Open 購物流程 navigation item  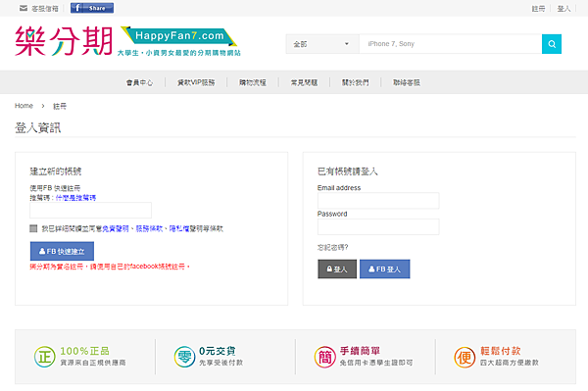click(253, 82)
